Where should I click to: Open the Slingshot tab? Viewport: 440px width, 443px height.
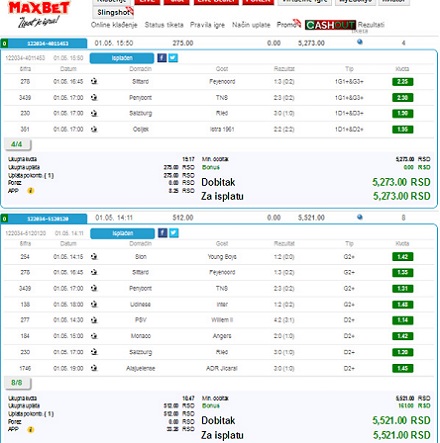tap(113, 13)
